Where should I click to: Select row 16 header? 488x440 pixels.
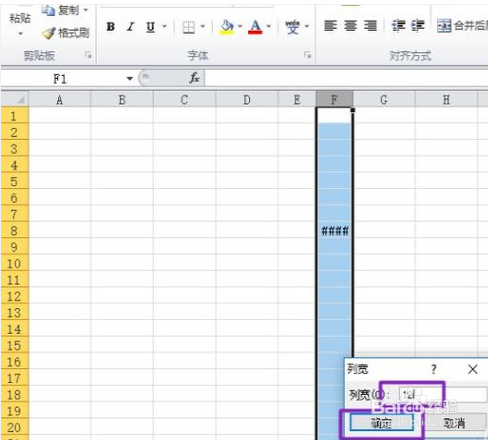pos(15,361)
